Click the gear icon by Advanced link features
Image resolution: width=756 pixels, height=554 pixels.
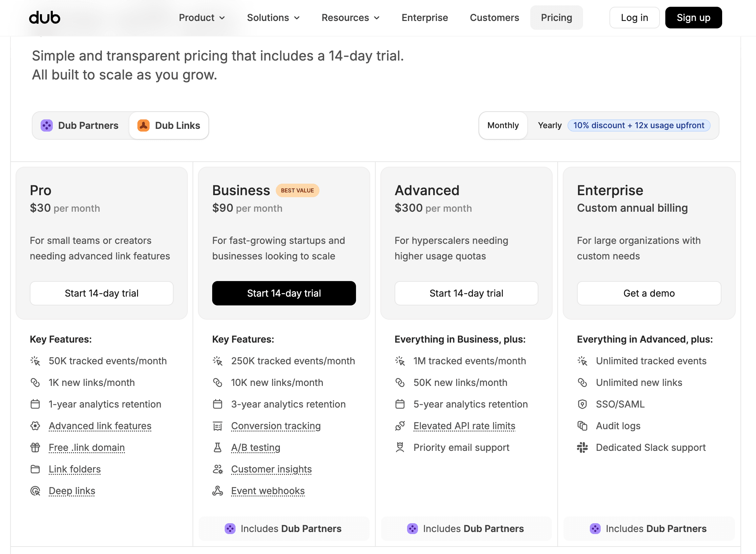pyautogui.click(x=35, y=426)
